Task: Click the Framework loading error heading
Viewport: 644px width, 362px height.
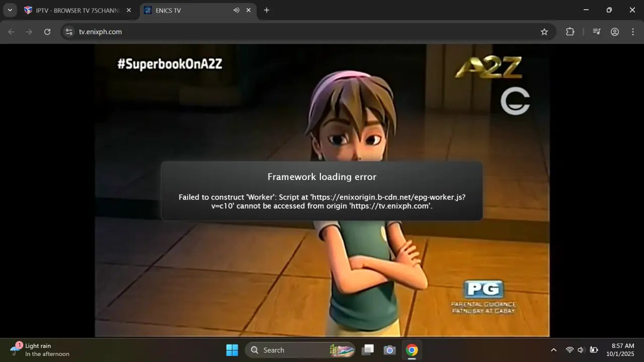Action: (x=322, y=177)
